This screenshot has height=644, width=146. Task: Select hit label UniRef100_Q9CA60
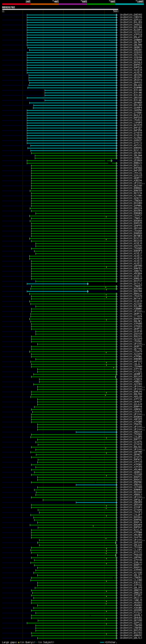click(x=131, y=153)
